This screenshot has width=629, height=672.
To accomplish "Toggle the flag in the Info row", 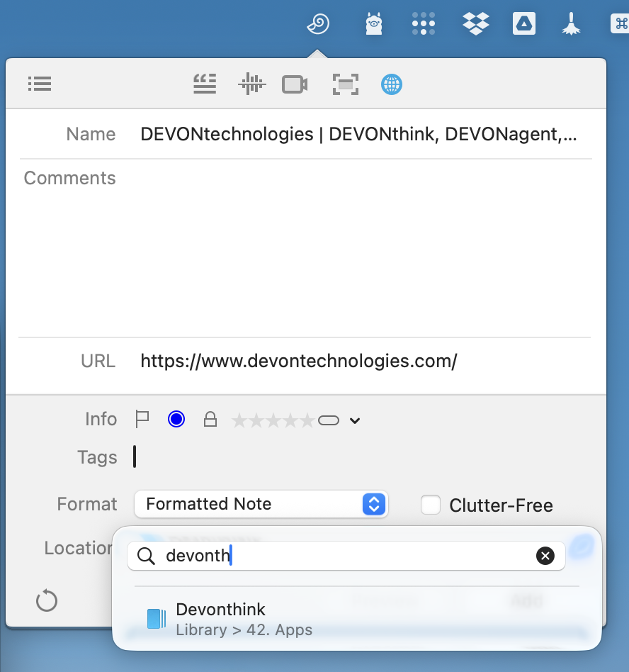I will pyautogui.click(x=142, y=420).
